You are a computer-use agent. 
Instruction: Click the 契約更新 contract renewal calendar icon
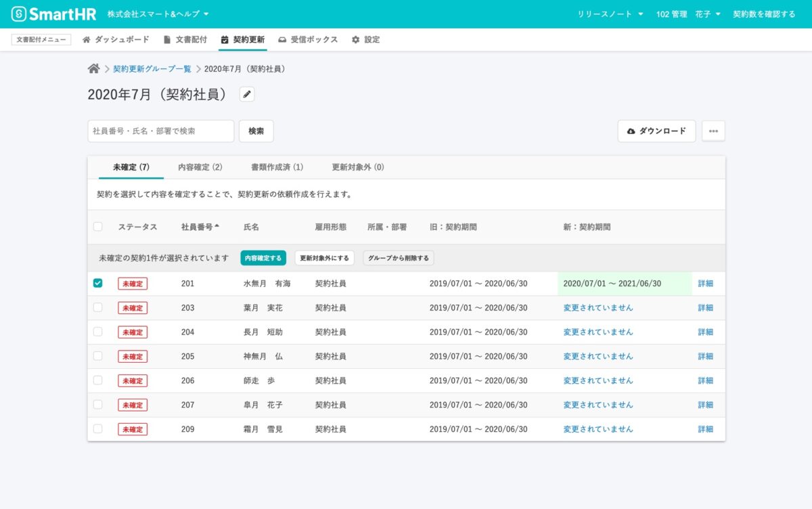pyautogui.click(x=226, y=39)
